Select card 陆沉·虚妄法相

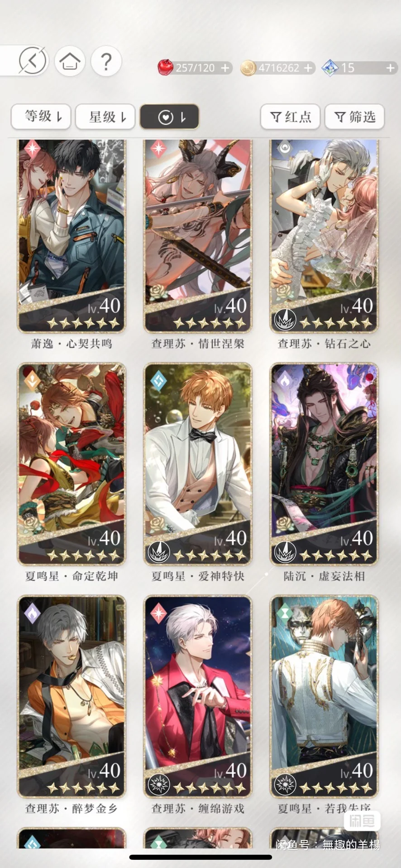(x=324, y=464)
